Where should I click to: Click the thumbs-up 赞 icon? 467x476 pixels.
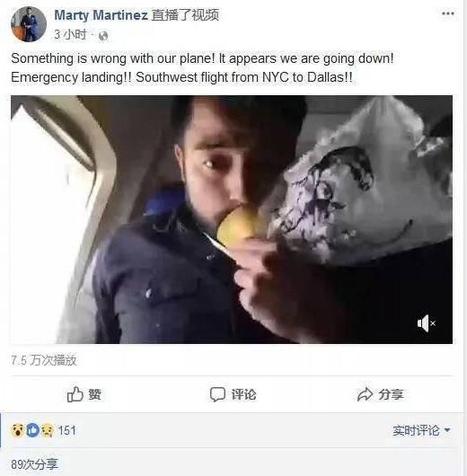75,394
